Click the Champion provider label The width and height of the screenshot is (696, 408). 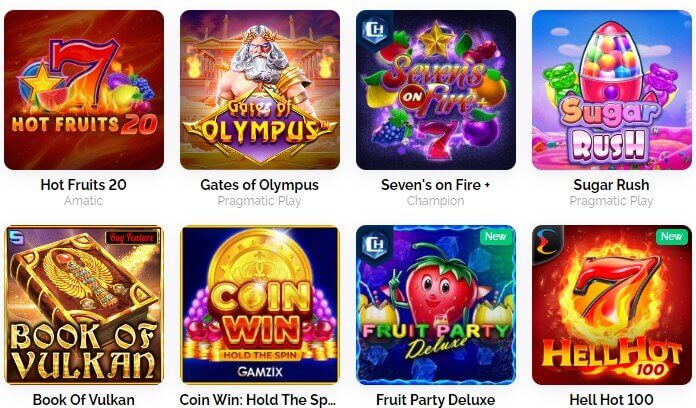435,201
